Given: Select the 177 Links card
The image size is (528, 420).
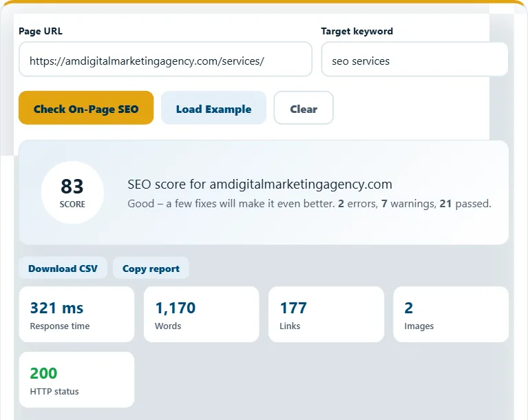Looking at the screenshot, I should tap(326, 314).
